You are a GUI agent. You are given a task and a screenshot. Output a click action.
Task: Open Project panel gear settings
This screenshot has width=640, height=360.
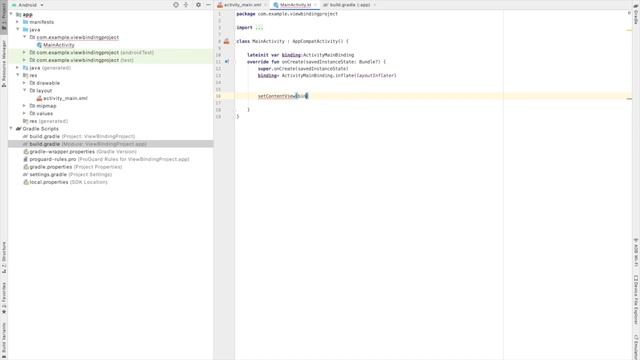(x=198, y=5)
